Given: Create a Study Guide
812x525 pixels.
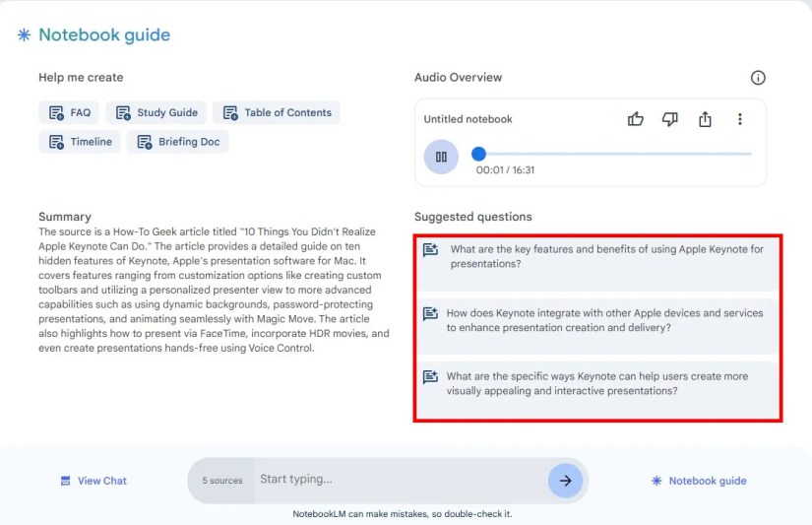Looking at the screenshot, I should [156, 112].
